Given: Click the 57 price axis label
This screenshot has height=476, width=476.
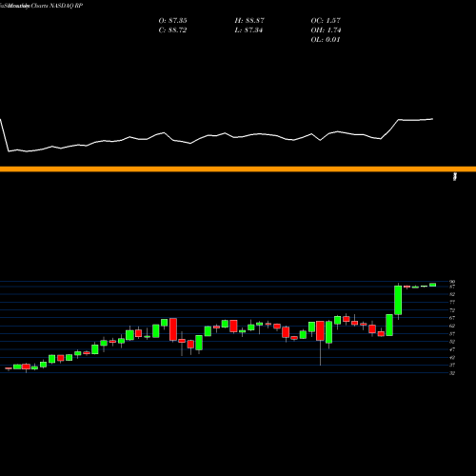Looking at the screenshot, I should 452,334.
